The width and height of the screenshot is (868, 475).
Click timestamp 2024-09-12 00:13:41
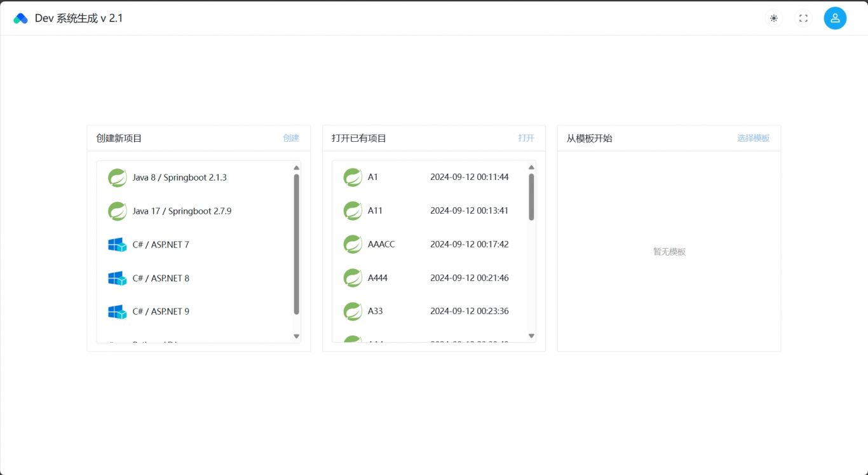(470, 211)
